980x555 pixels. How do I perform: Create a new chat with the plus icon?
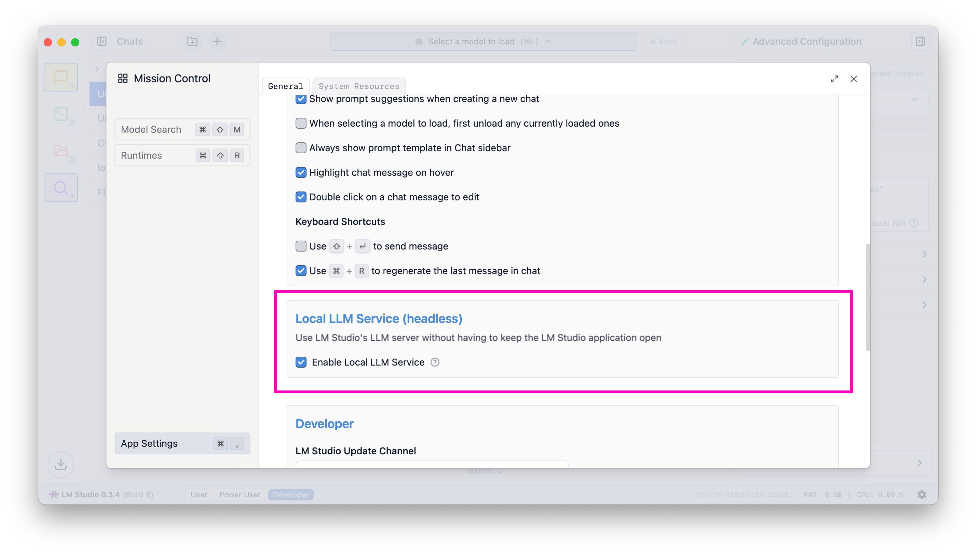tap(217, 41)
